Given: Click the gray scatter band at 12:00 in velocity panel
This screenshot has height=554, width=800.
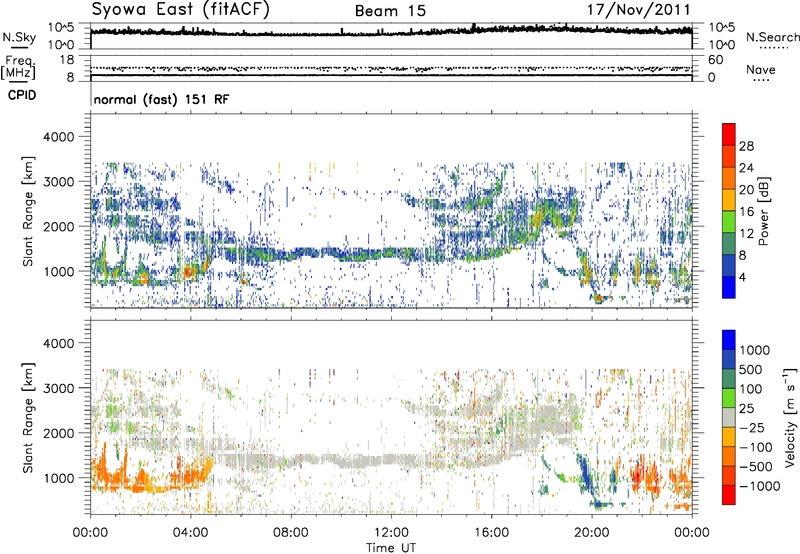Looking at the screenshot, I should (391, 461).
